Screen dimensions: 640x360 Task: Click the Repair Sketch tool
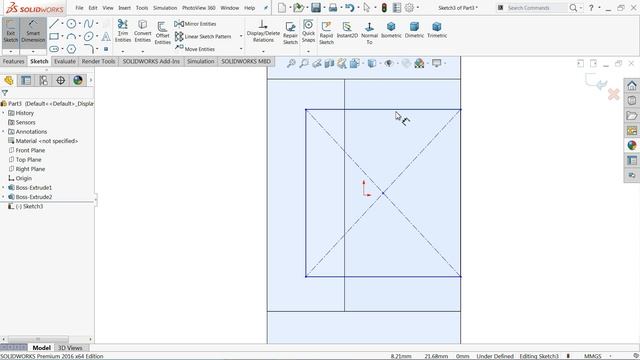coord(290,33)
